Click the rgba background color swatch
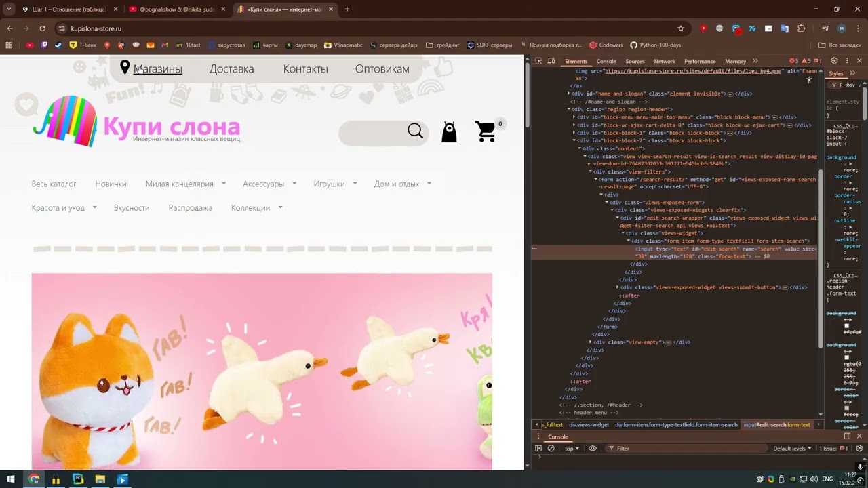Viewport: 868px width, 488px height. coord(846,357)
